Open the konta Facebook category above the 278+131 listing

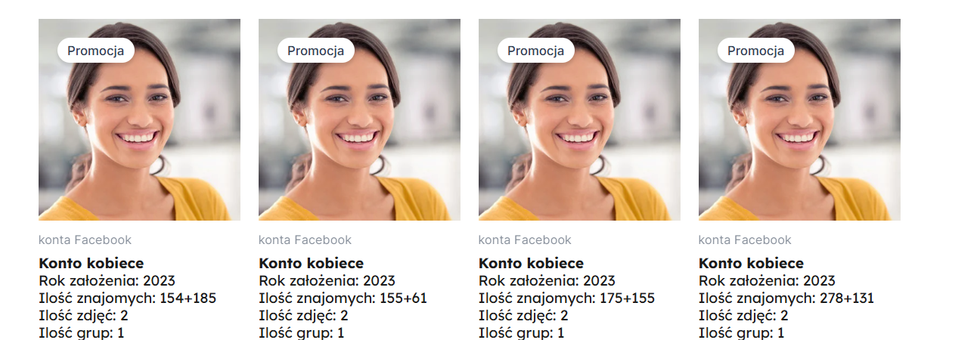[745, 240]
